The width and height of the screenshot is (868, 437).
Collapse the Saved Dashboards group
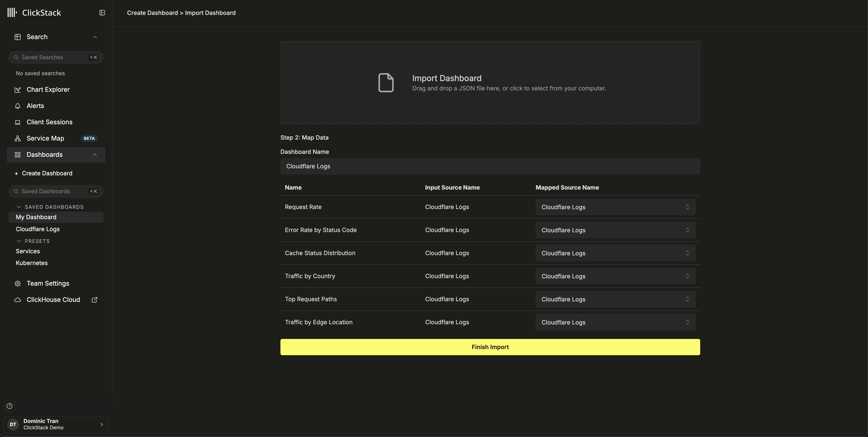19,207
